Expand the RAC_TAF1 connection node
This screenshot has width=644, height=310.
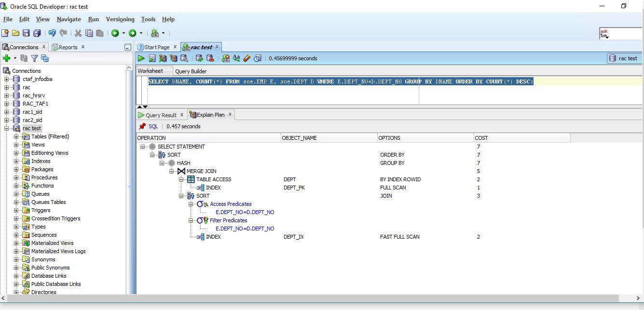tap(7, 104)
